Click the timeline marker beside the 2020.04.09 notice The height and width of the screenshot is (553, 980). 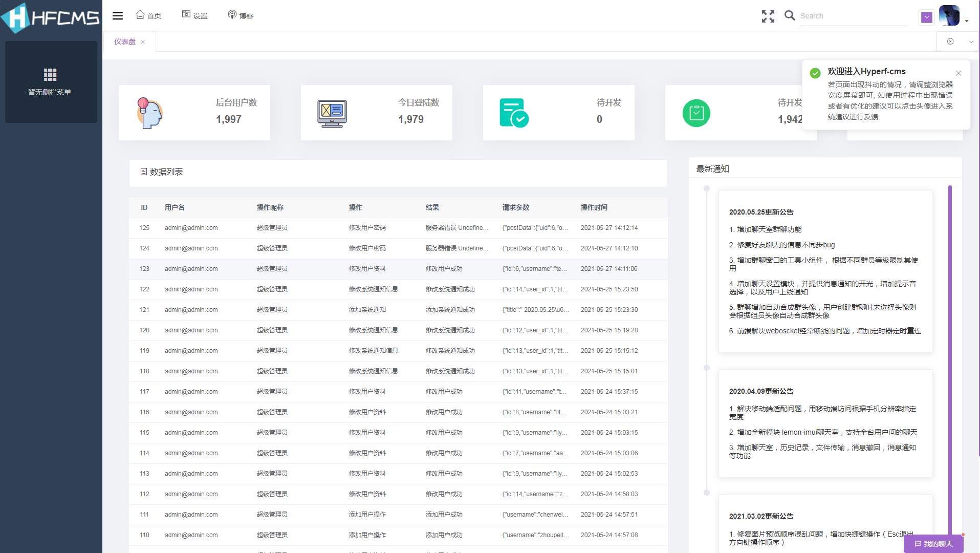pos(707,368)
